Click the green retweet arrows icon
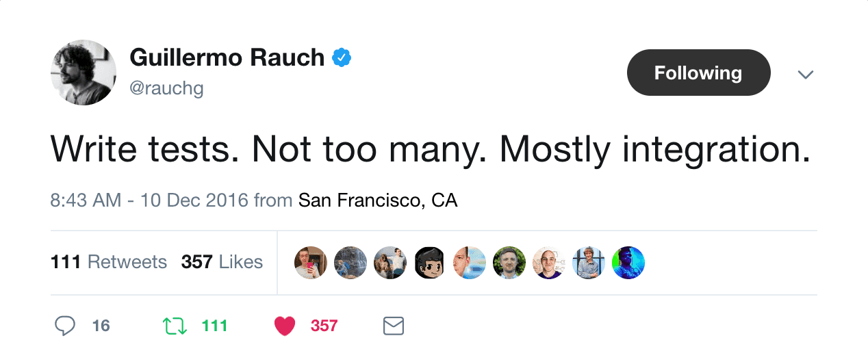 coord(175,326)
